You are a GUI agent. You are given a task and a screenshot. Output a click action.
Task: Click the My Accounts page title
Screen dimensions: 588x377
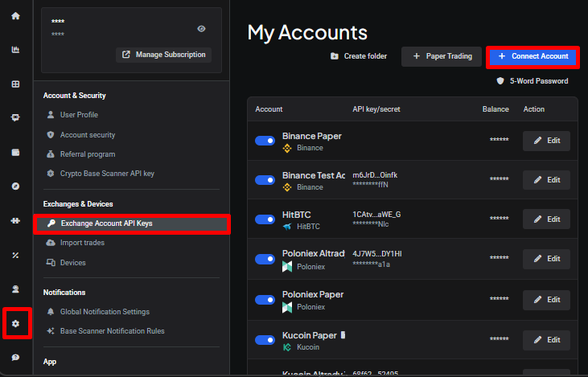coord(307,33)
